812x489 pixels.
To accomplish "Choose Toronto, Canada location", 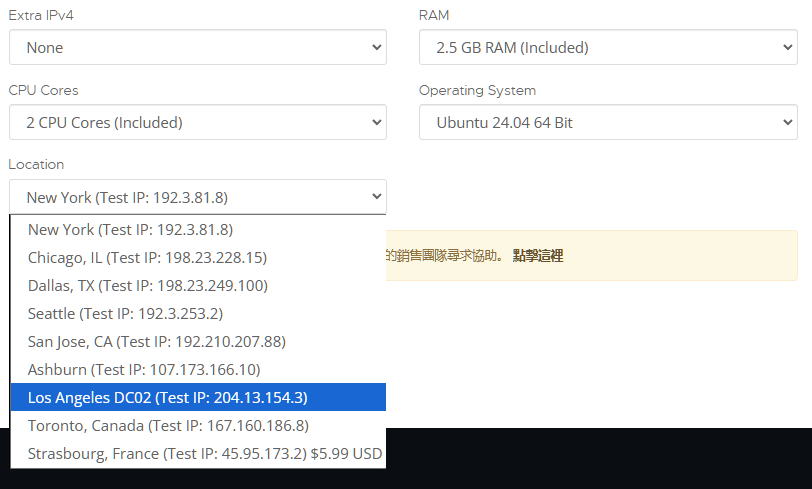I will tap(168, 425).
